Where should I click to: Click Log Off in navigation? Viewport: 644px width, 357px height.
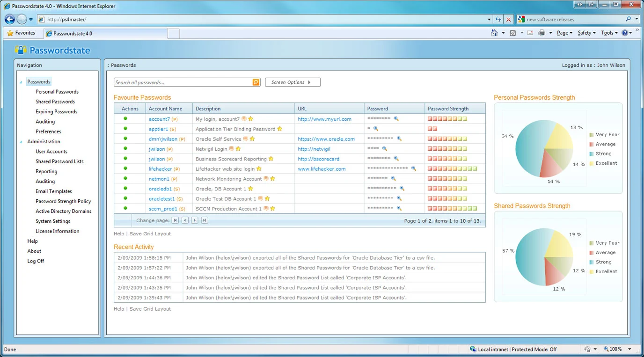pos(36,261)
